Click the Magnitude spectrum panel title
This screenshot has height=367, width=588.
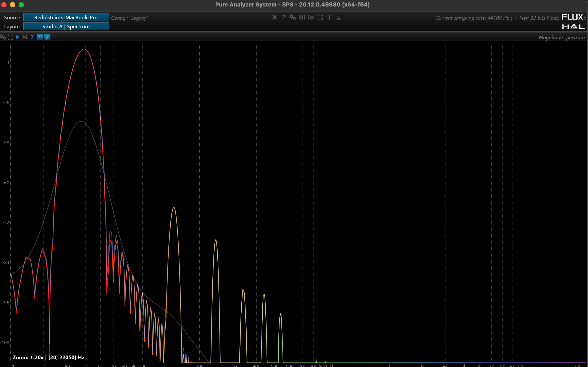[562, 37]
